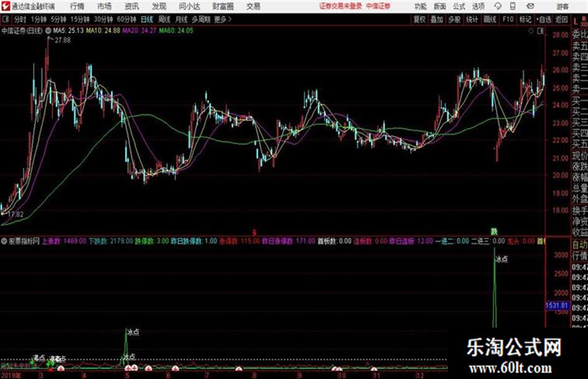Click the 标记 mark button
The image size is (588, 379).
click(525, 19)
